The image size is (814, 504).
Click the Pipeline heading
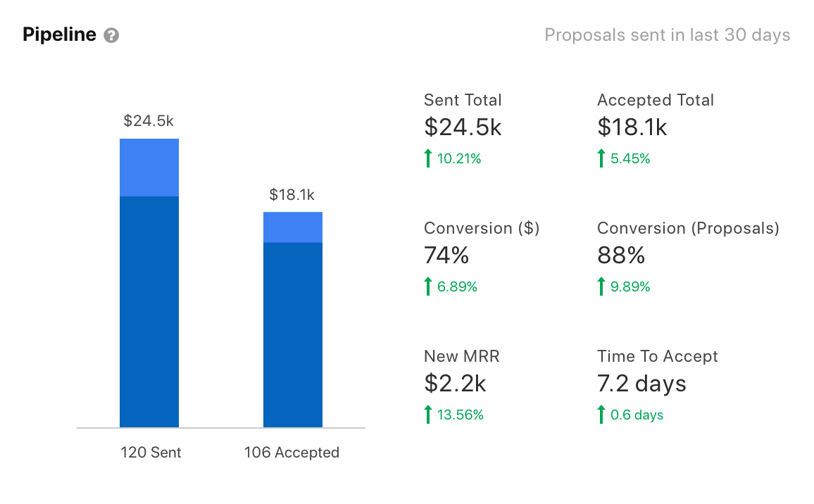[59, 34]
